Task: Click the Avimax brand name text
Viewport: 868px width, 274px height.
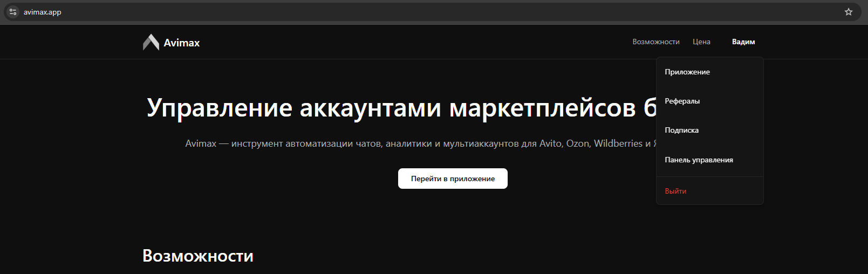Action: click(182, 43)
